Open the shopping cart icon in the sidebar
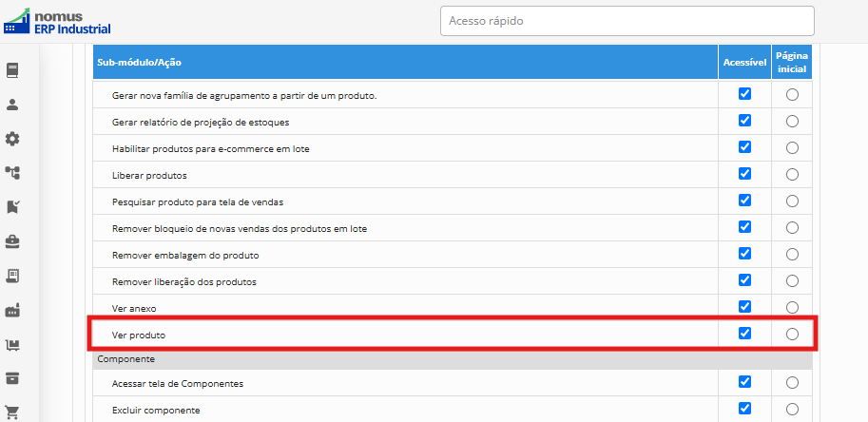Image resolution: width=868 pixels, height=422 pixels. point(12,412)
